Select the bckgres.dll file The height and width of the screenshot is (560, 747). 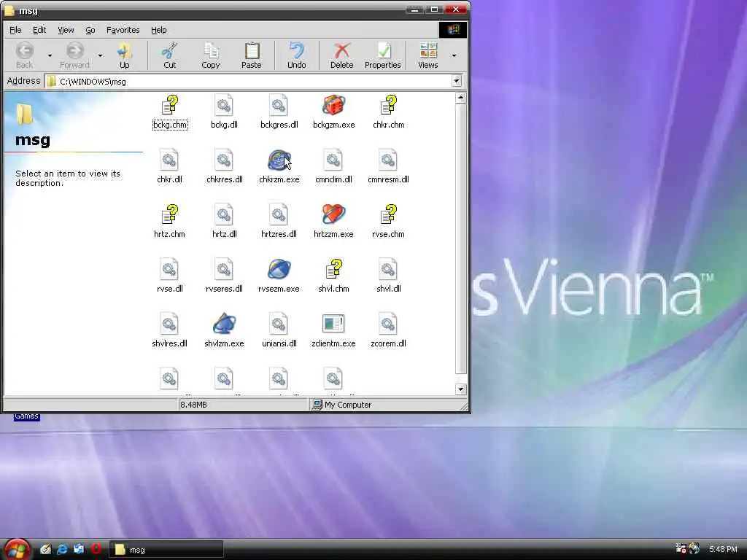click(279, 112)
